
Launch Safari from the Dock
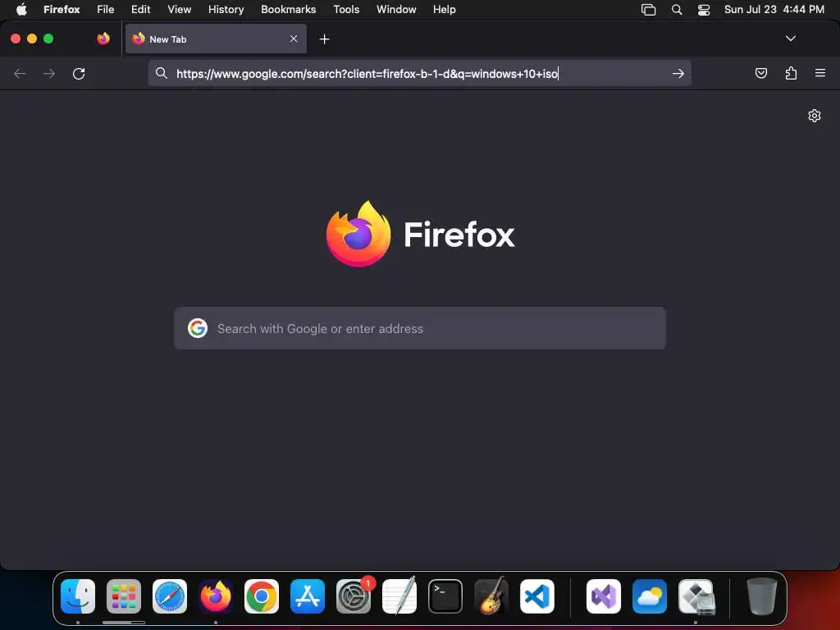point(170,596)
